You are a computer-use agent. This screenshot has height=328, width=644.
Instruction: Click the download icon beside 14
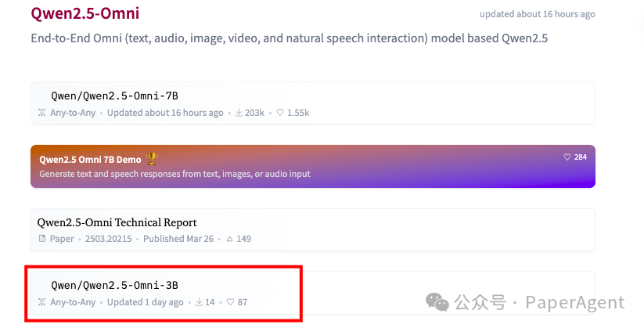[x=200, y=302]
